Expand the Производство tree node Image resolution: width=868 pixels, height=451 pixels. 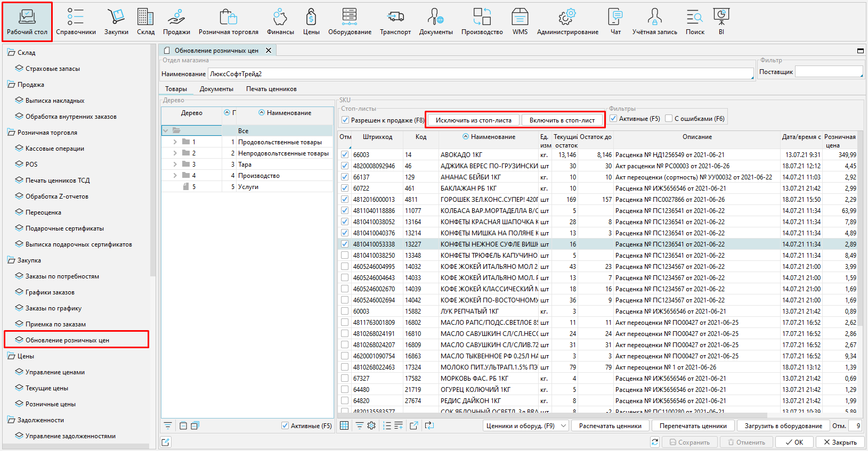pyautogui.click(x=175, y=176)
